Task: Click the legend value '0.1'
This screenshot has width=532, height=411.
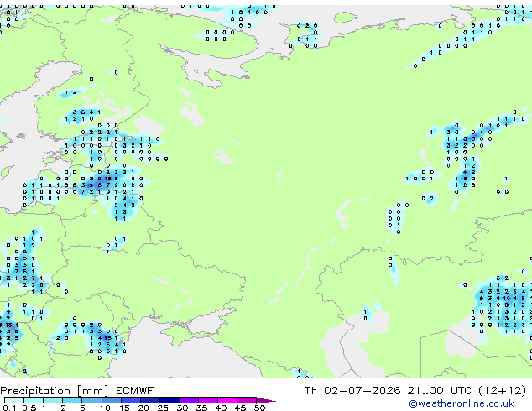Action: click(x=10, y=408)
